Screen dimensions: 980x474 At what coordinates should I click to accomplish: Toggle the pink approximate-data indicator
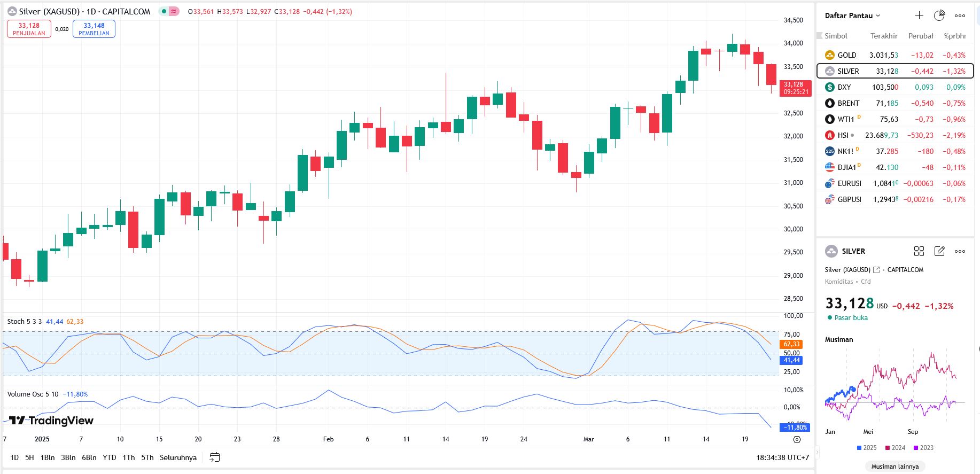pyautogui.click(x=174, y=11)
